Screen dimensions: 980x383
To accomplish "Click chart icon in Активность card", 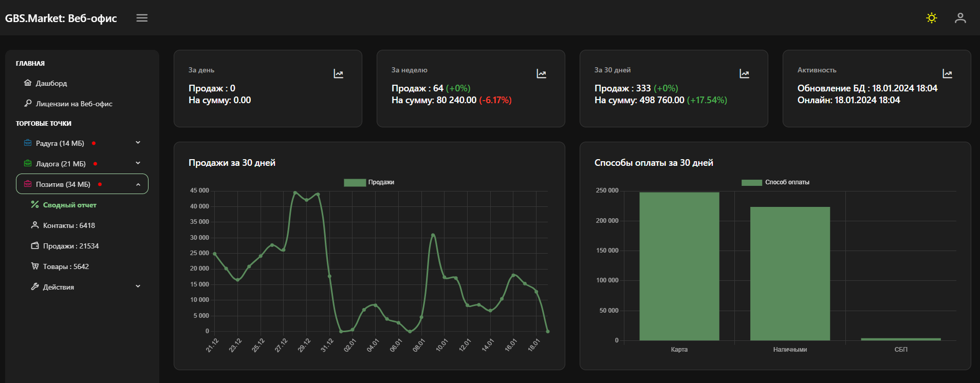I will pos(947,74).
